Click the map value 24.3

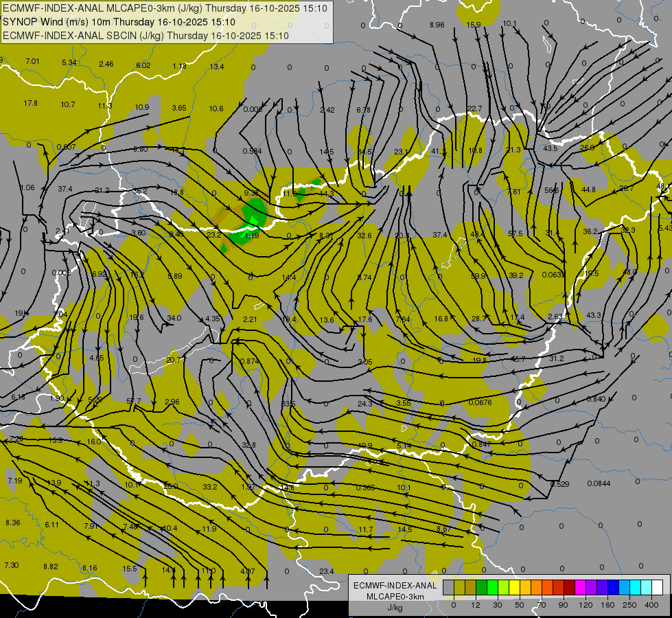tap(365, 404)
